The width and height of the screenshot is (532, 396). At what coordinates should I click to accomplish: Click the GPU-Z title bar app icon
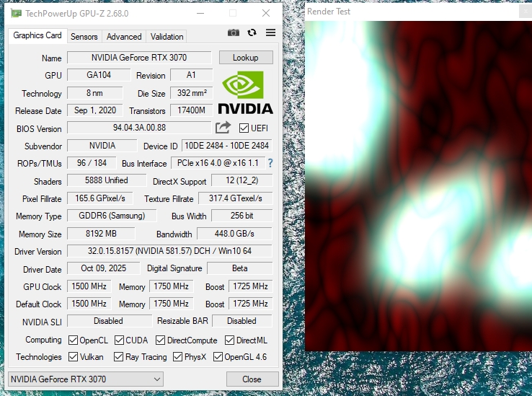(16, 13)
